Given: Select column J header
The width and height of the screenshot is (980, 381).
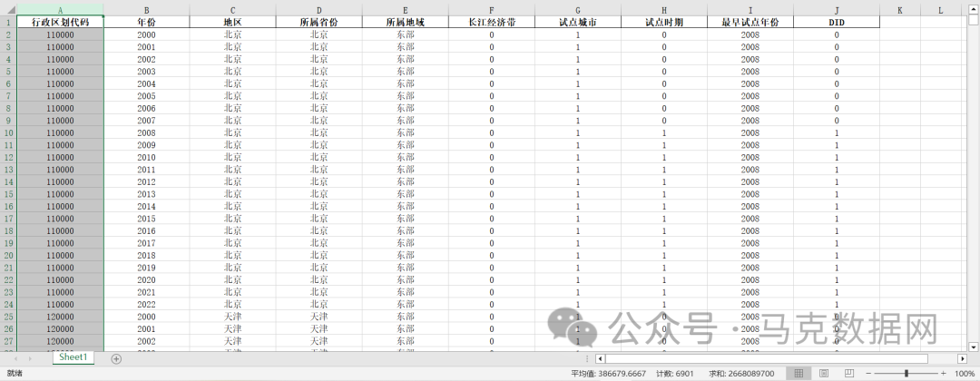Looking at the screenshot, I should (836, 10).
